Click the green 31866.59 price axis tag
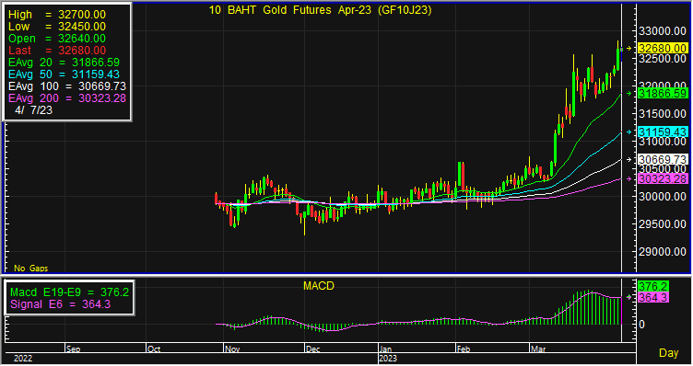The image size is (693, 366). [663, 94]
